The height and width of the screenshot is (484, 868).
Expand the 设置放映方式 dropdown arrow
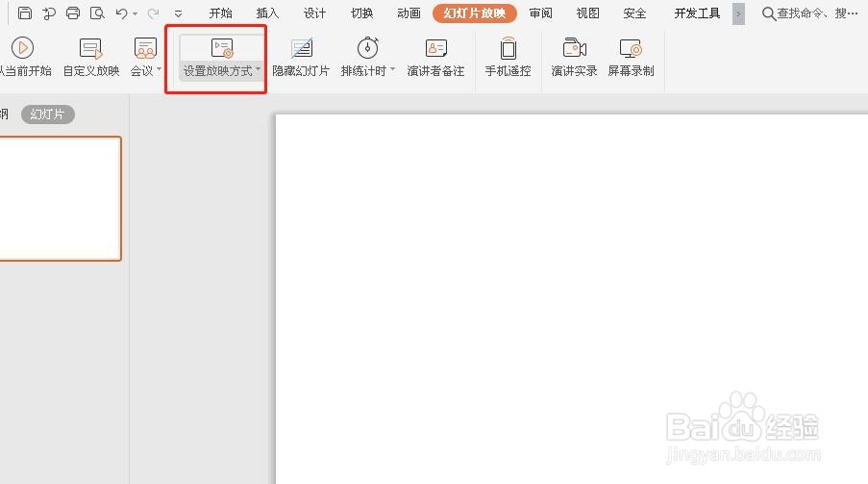pyautogui.click(x=258, y=69)
